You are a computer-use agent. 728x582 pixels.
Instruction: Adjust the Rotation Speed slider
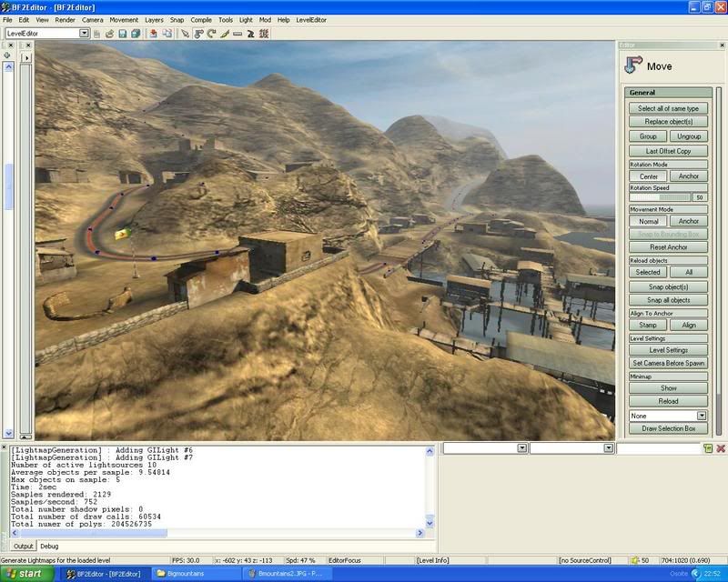tap(659, 197)
